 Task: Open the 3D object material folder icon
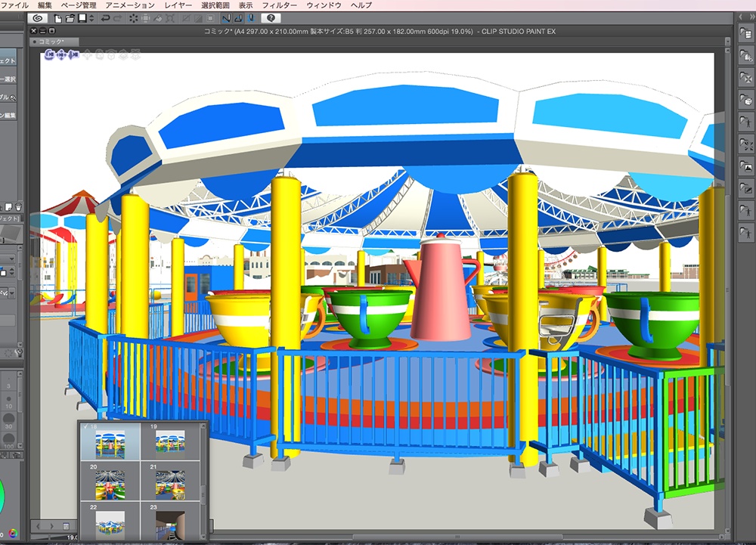[x=745, y=100]
